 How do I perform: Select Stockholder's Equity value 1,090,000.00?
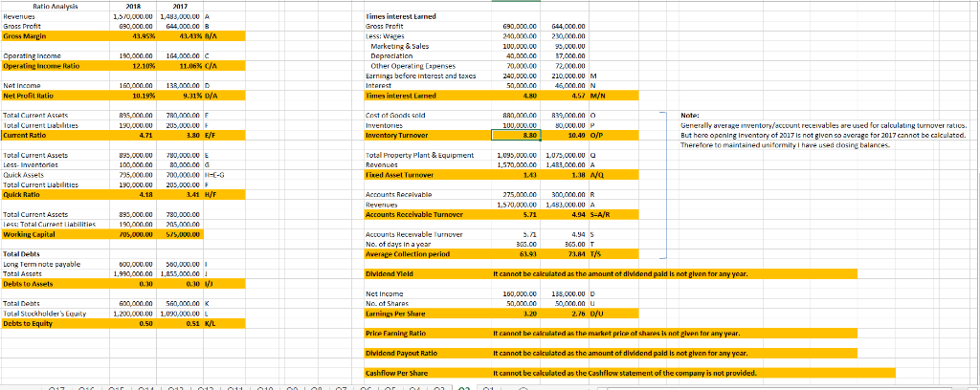(178, 314)
